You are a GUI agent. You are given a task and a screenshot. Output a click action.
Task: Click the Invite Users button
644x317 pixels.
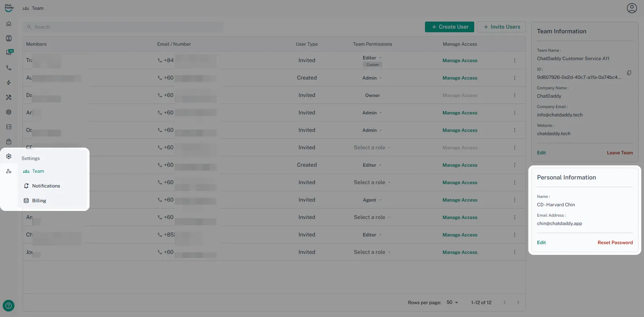click(501, 27)
